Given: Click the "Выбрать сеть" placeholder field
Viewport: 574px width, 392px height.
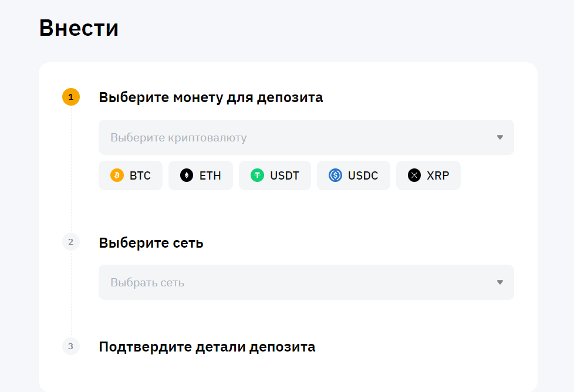Looking at the screenshot, I should 147,282.
